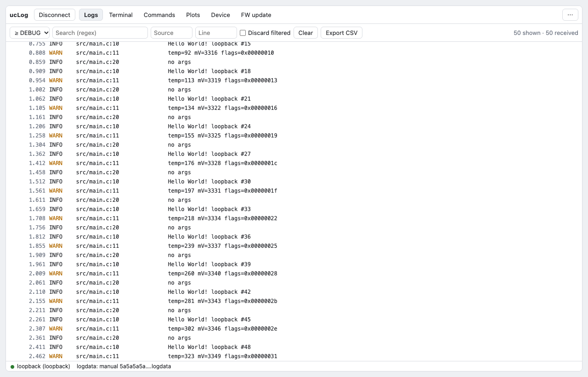
Task: Click the temp=302 mV=3346 log message
Action: pyautogui.click(x=222, y=329)
